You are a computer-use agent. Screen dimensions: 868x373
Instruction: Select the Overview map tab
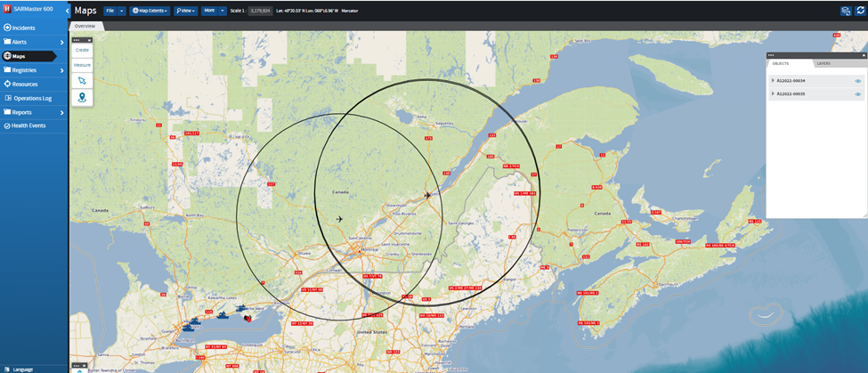click(85, 26)
